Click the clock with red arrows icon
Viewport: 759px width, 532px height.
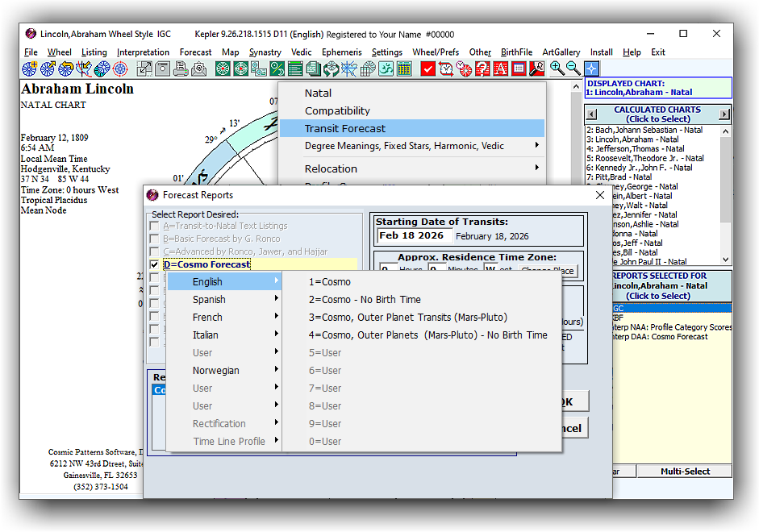coord(446,69)
